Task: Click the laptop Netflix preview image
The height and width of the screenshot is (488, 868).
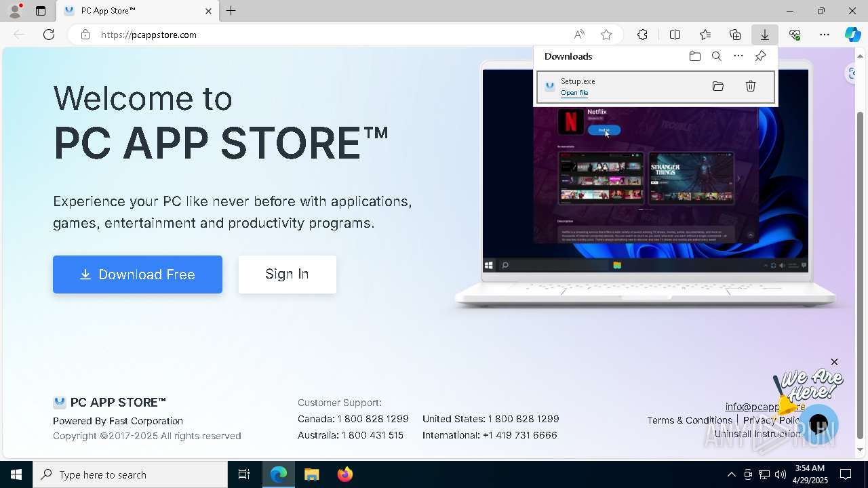Action: pyautogui.click(x=645, y=175)
